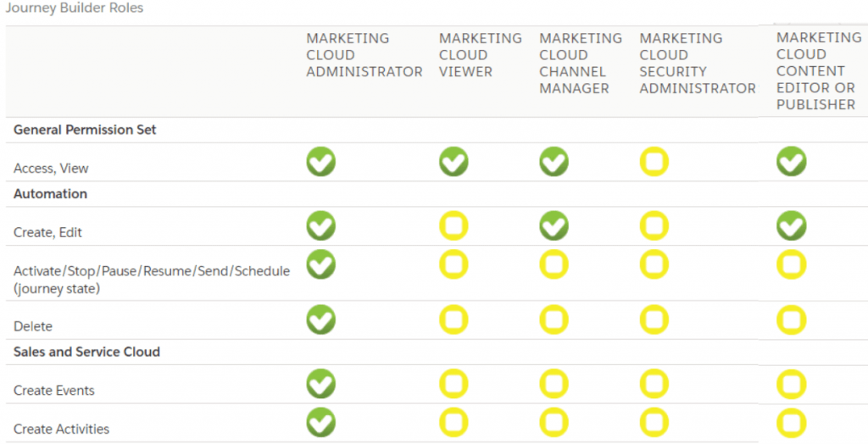Click Administrator's green check for Activate/Stop/Pause row
The height and width of the screenshot is (444, 868).
pos(321,264)
